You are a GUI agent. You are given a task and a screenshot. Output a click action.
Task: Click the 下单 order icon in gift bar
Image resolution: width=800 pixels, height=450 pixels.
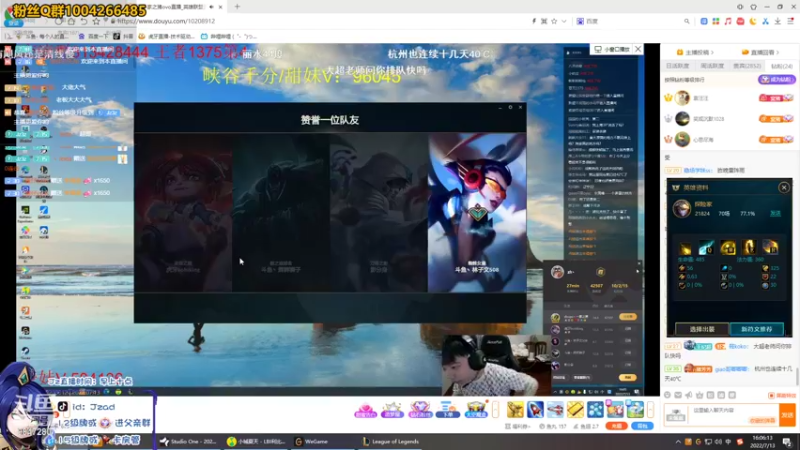point(447,410)
